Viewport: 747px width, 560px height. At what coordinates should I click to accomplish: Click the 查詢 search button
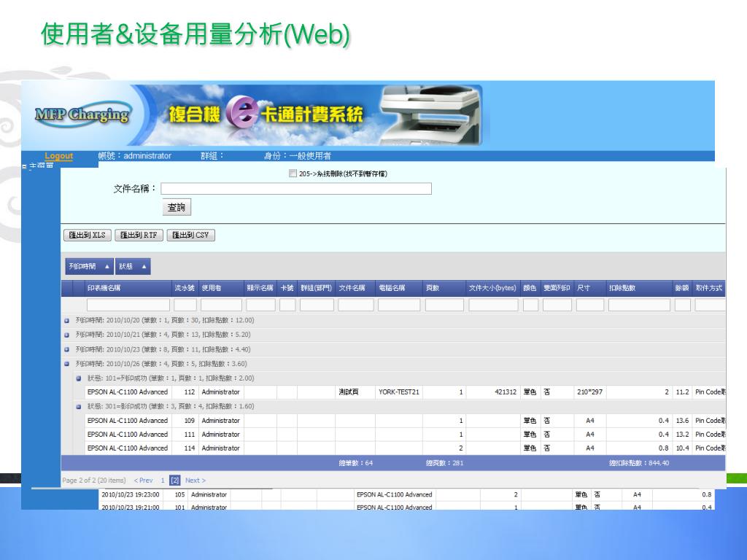(x=177, y=208)
